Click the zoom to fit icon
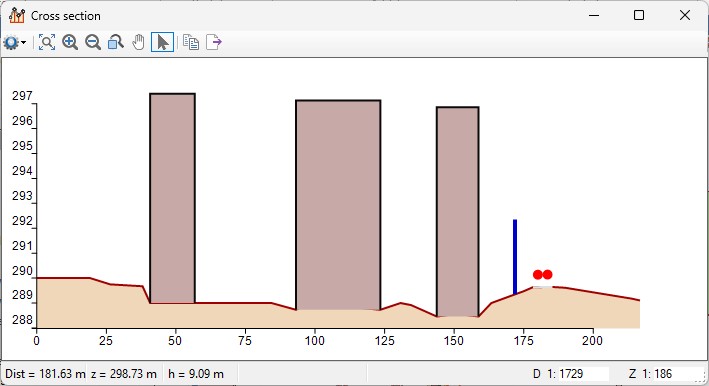 [47, 42]
